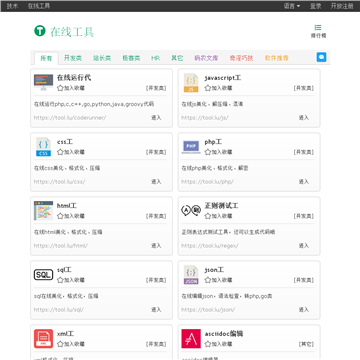Switch to the 站长类 tab
Viewport: 360px width, 360px height.
tap(102, 58)
